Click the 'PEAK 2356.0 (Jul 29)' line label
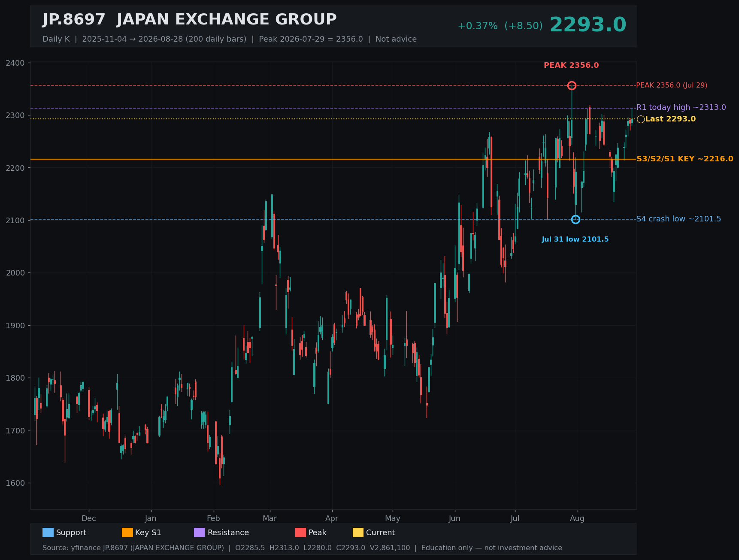Screen dimensions: 739x560 click(x=672, y=85)
